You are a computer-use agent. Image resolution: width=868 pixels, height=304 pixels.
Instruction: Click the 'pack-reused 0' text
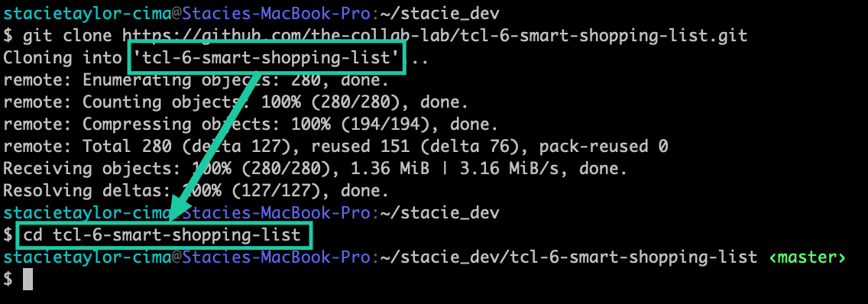pos(604,147)
